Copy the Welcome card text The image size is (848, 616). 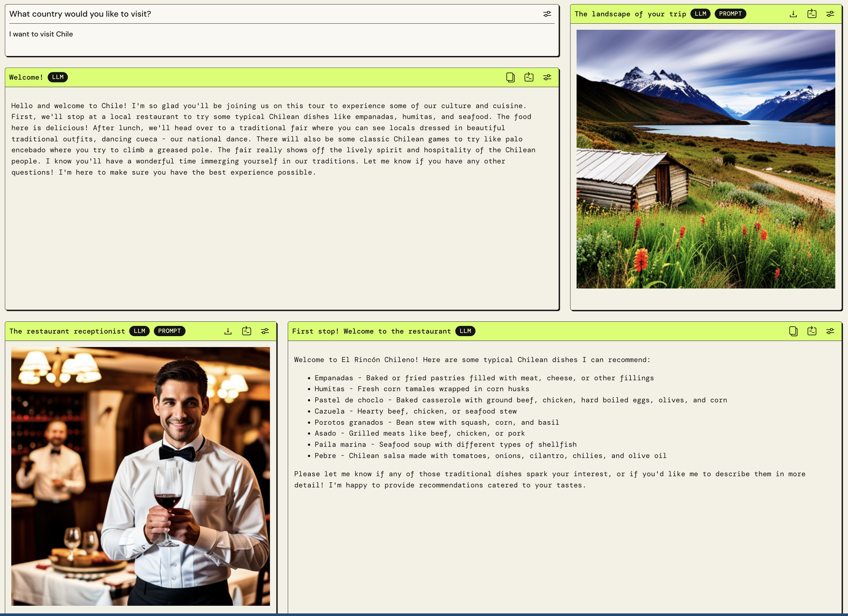click(x=510, y=77)
